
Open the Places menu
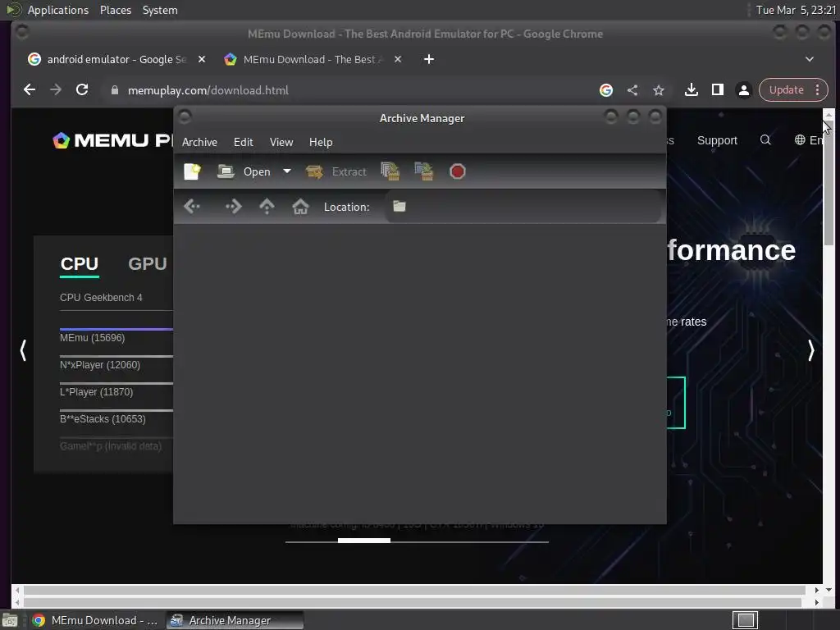point(116,10)
